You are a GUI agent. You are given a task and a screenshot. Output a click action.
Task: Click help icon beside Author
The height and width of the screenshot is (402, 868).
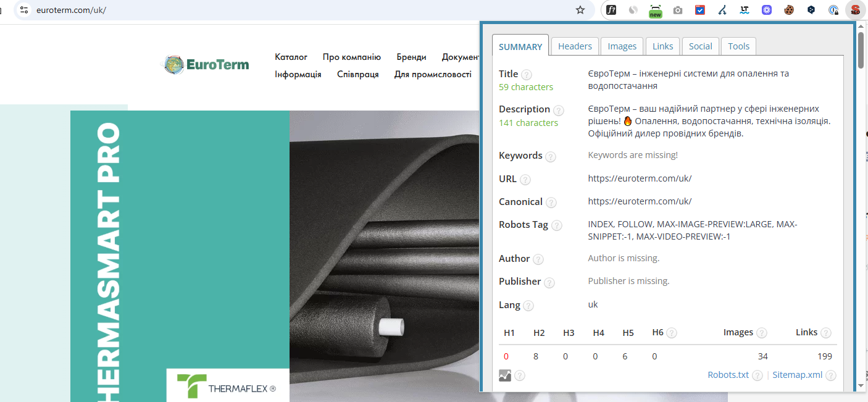coord(538,259)
